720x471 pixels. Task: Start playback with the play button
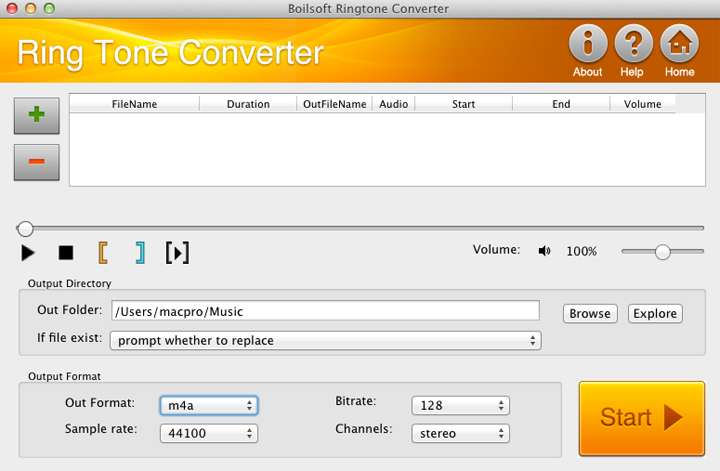28,252
